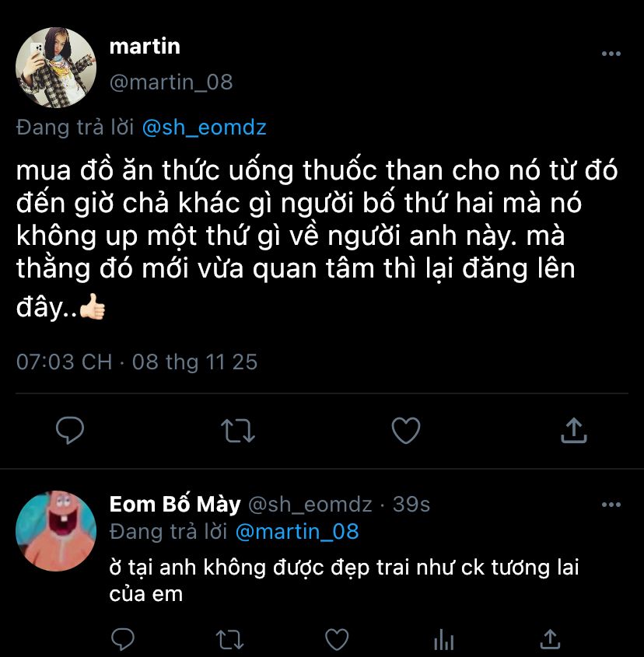Screen dimensions: 644x657
Task: Click the @martin_08 handle under the name
Action: (x=171, y=82)
